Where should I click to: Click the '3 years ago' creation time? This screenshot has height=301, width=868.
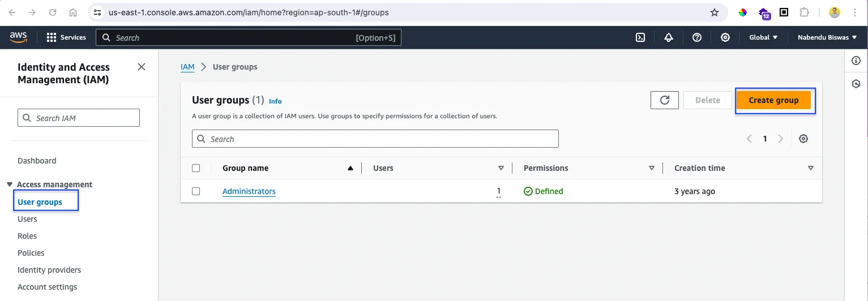(x=695, y=191)
